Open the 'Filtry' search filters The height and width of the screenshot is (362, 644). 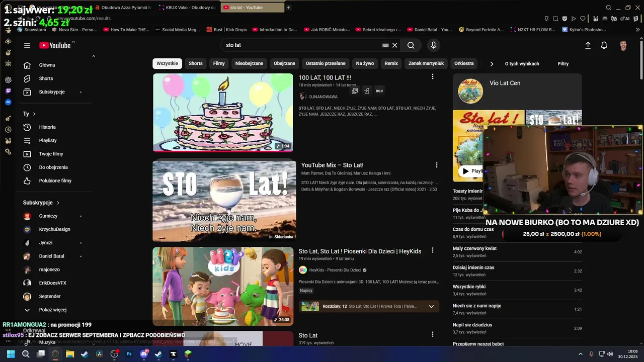point(563,64)
